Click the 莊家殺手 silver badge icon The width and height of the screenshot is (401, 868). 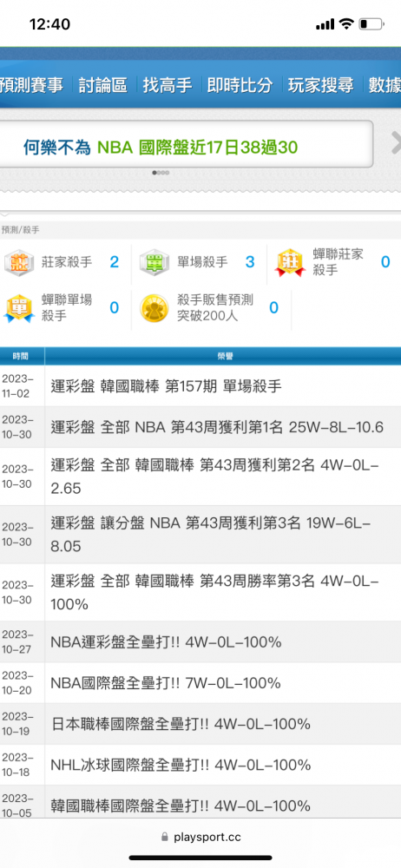coord(19,262)
